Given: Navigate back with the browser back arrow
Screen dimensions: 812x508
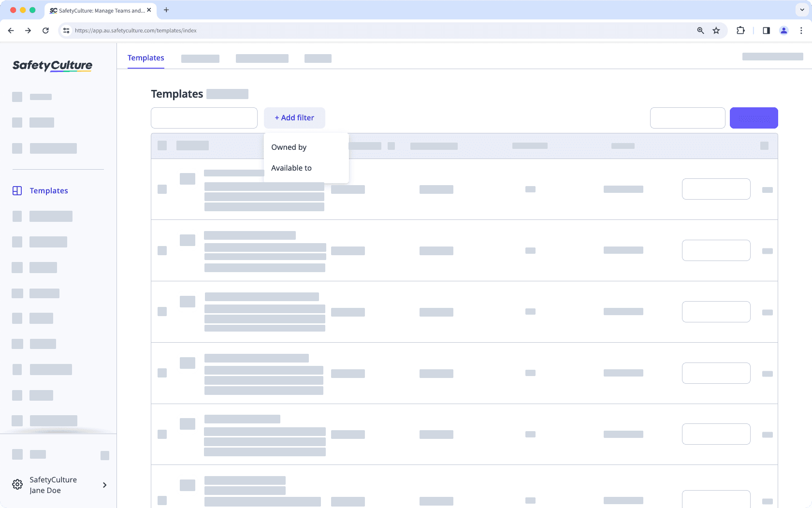Looking at the screenshot, I should (11, 30).
